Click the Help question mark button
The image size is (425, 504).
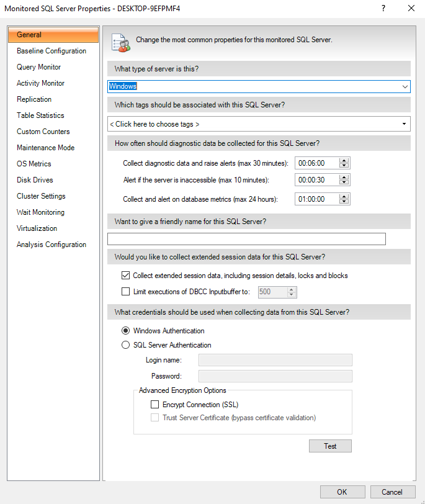pos(383,9)
